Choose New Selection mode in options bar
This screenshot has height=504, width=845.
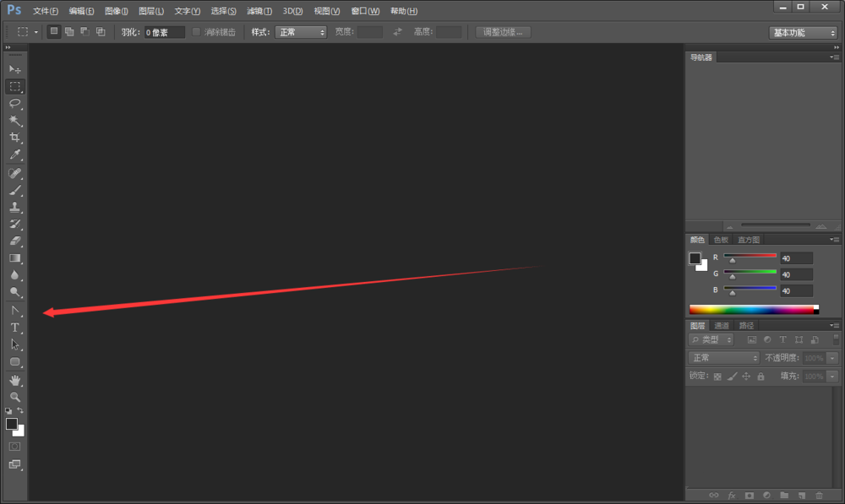[x=54, y=32]
